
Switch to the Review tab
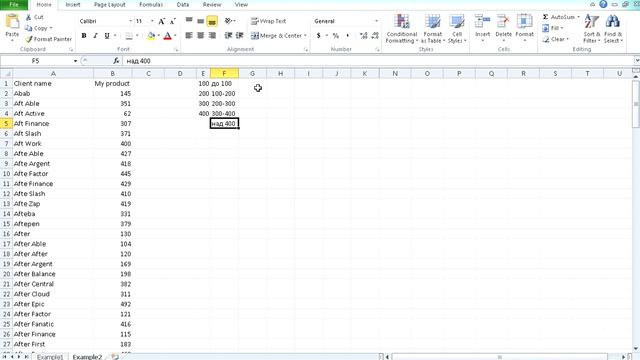pyautogui.click(x=212, y=5)
